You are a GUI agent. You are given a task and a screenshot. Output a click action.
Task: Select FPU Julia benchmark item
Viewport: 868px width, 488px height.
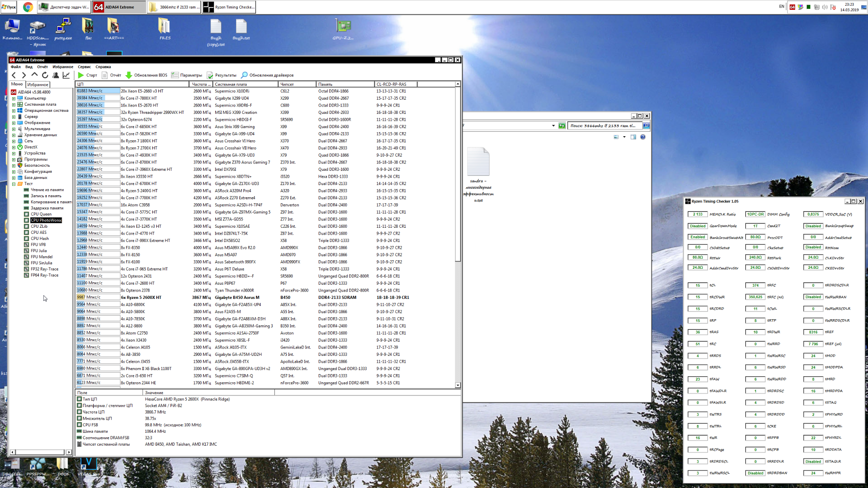click(39, 251)
